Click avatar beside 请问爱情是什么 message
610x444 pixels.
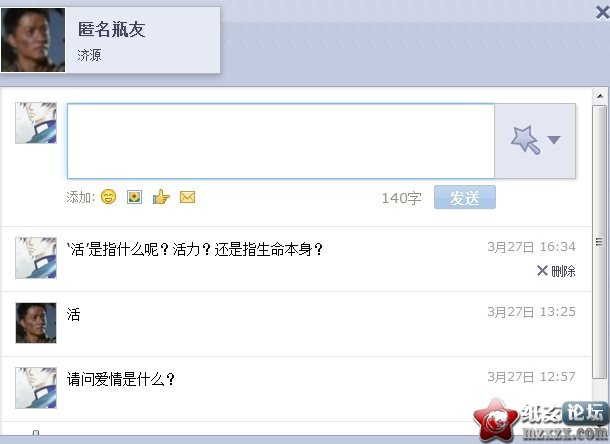coord(36,388)
